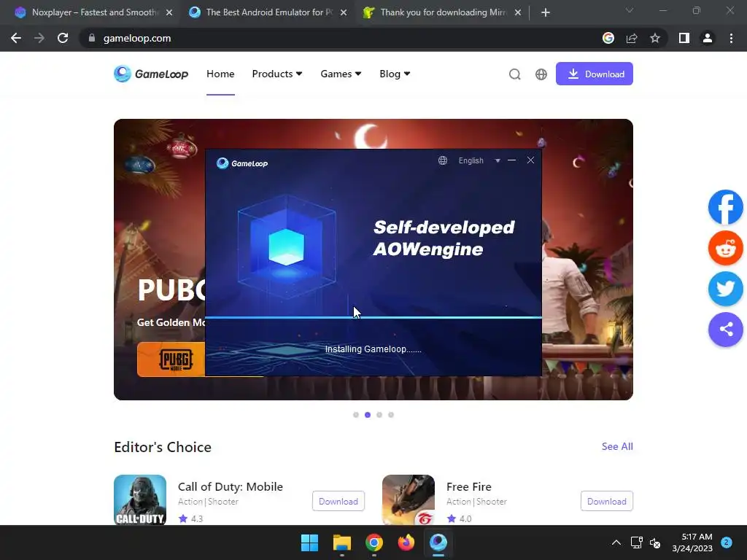Click the Google icon in address bar

click(608, 38)
